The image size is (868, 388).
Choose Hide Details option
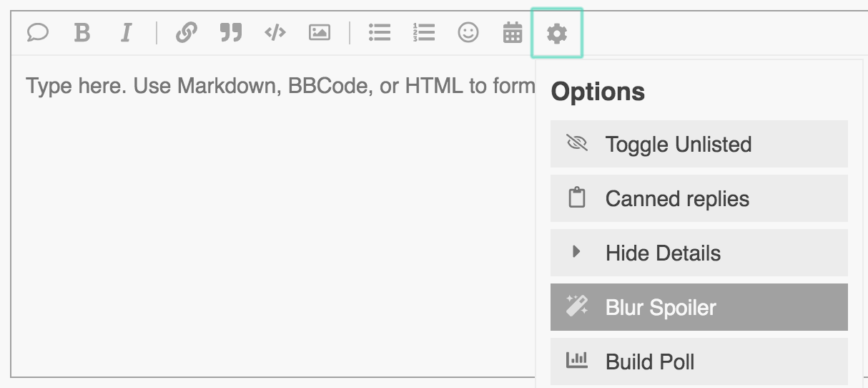699,253
